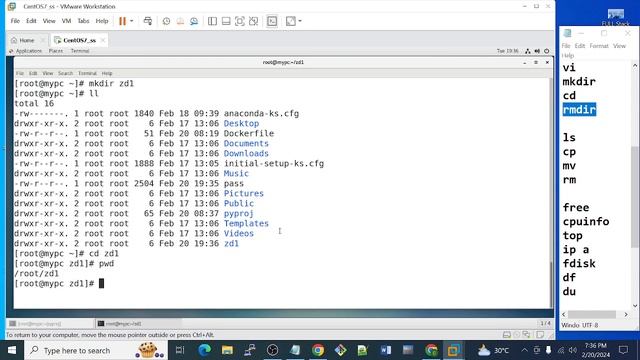Open the VMware Help menu

(x=102, y=21)
